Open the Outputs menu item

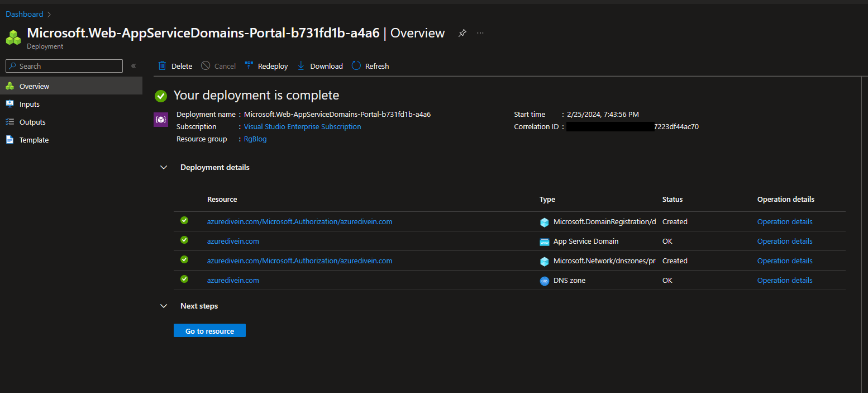(x=32, y=122)
